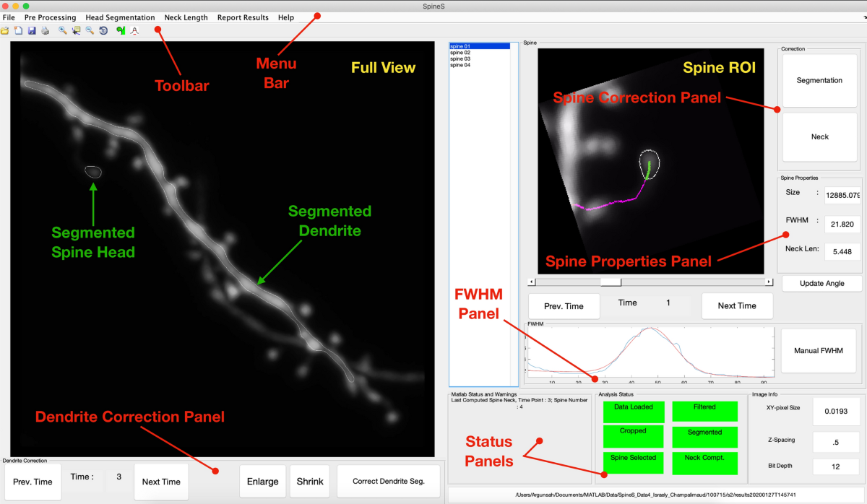This screenshot has width=867, height=504.
Task: Click the red curve 'A' toolbar icon
Action: (x=134, y=31)
